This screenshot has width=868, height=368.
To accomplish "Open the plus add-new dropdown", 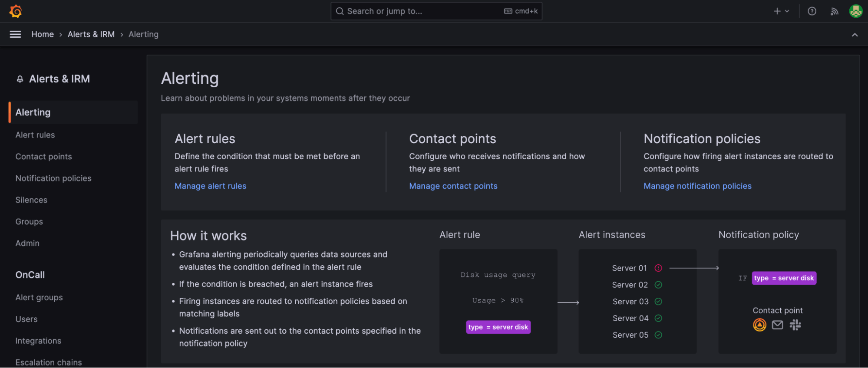I will coord(781,11).
